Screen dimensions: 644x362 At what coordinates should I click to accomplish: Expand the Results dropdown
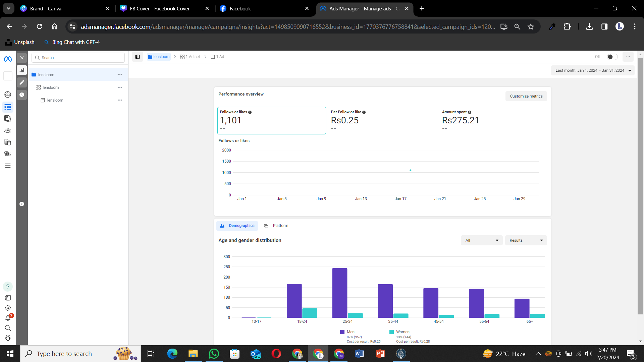526,240
